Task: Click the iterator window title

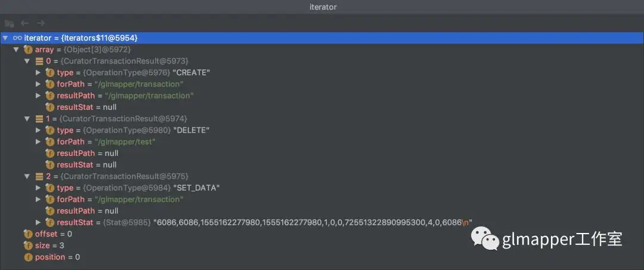Action: coord(323,7)
